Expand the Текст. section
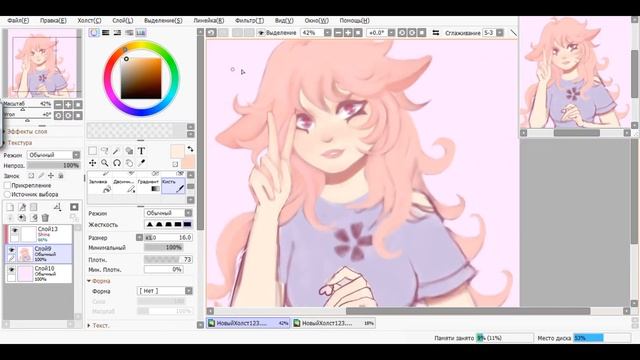This screenshot has height=360, width=640. point(98,325)
